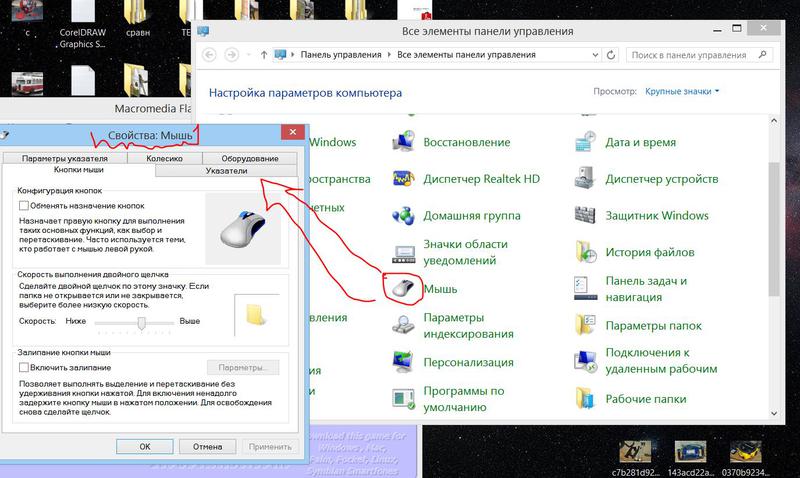Maximize the Control Panel window
The height and width of the screenshot is (478, 800).
(737, 29)
